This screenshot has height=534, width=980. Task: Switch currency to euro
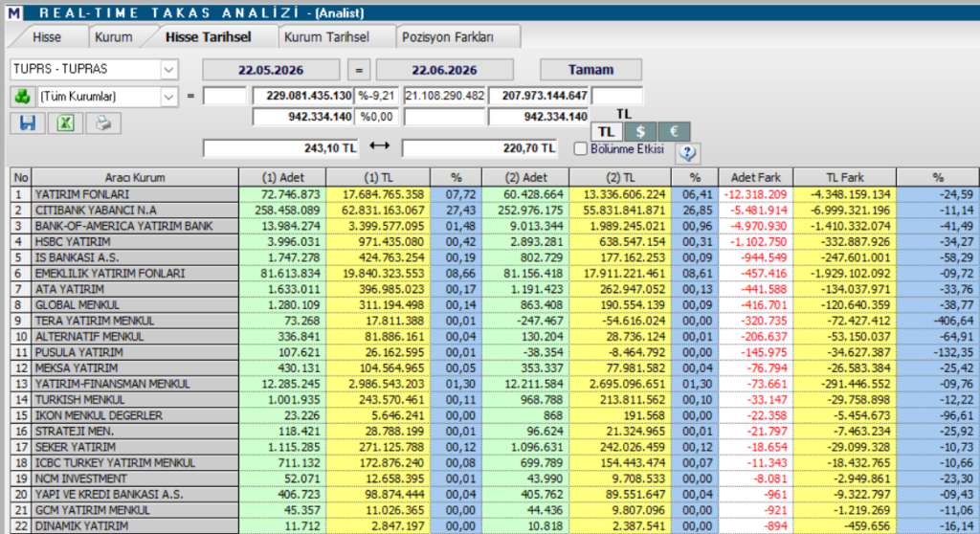pos(674,132)
